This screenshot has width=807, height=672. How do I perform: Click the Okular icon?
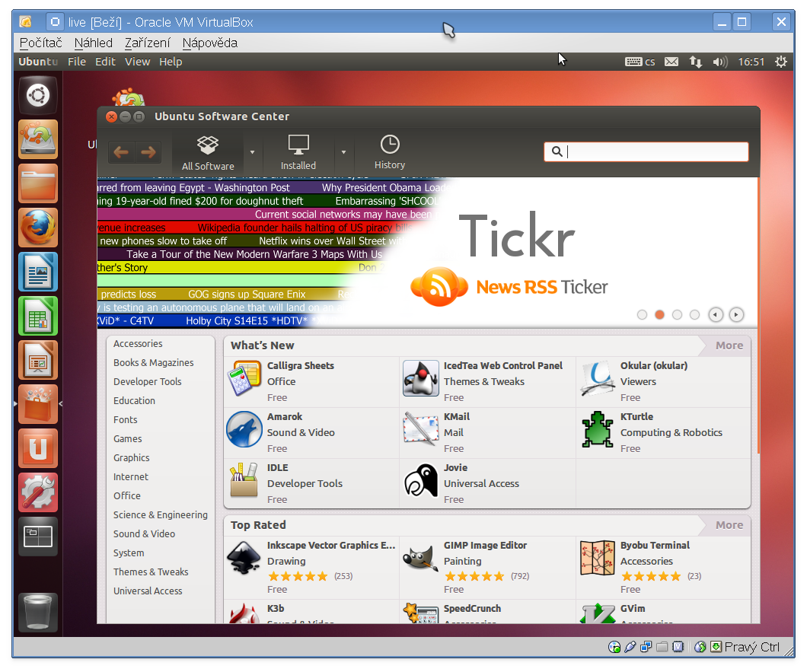pyautogui.click(x=597, y=378)
